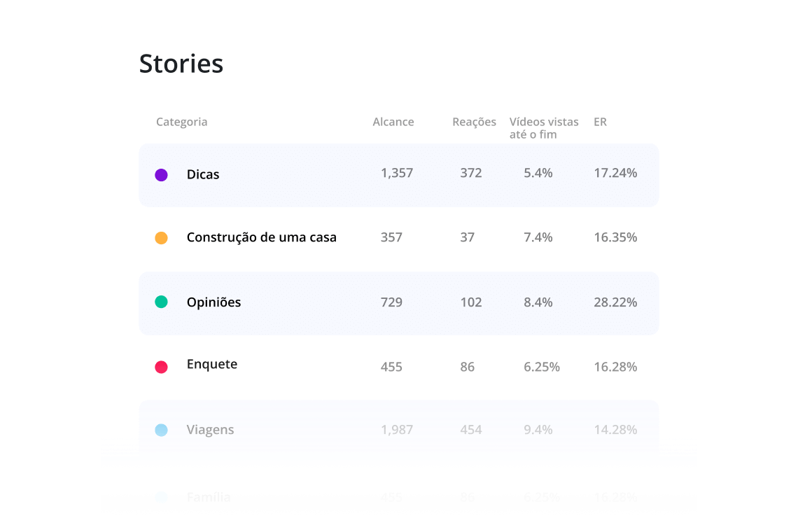Sort by Vídeos vistas até o fim column
The height and width of the screenshot is (532, 798).
(x=544, y=127)
